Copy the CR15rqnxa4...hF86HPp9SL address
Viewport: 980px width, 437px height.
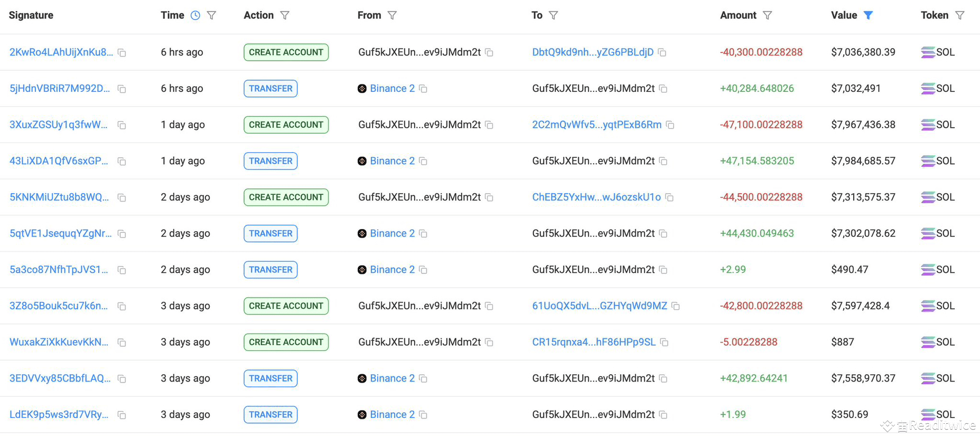(x=665, y=343)
